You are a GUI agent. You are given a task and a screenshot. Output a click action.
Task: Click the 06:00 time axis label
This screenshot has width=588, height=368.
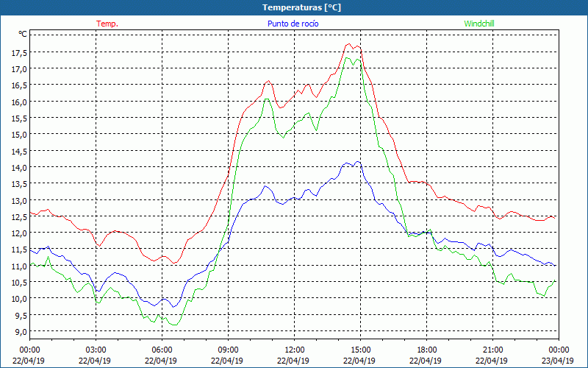(162, 350)
